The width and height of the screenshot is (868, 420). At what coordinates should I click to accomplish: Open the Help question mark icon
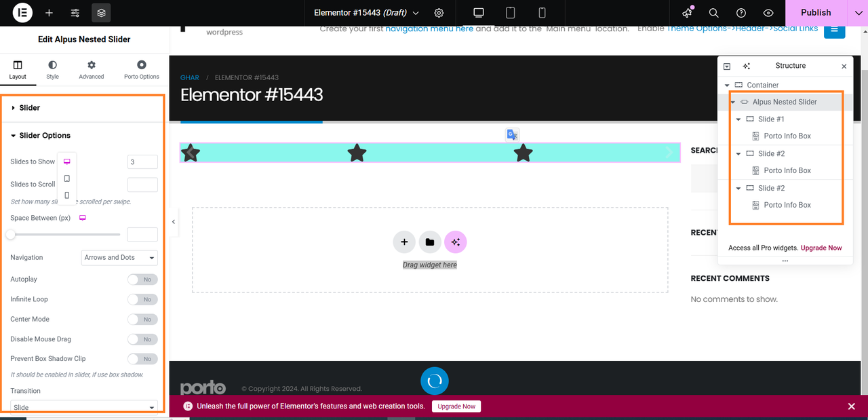coord(741,13)
